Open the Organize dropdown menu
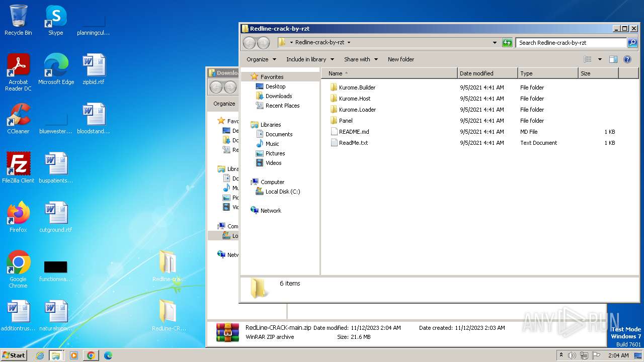 pyautogui.click(x=261, y=59)
